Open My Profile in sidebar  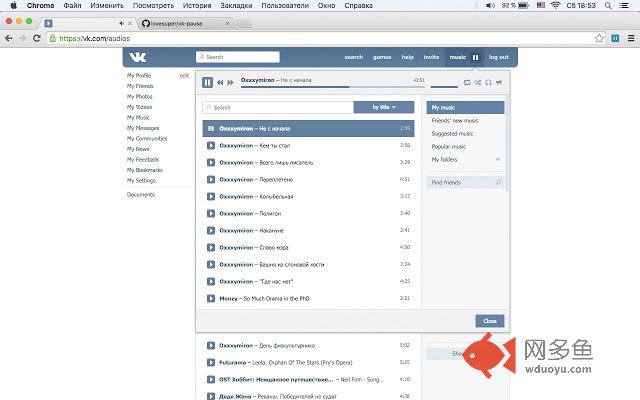(x=139, y=76)
